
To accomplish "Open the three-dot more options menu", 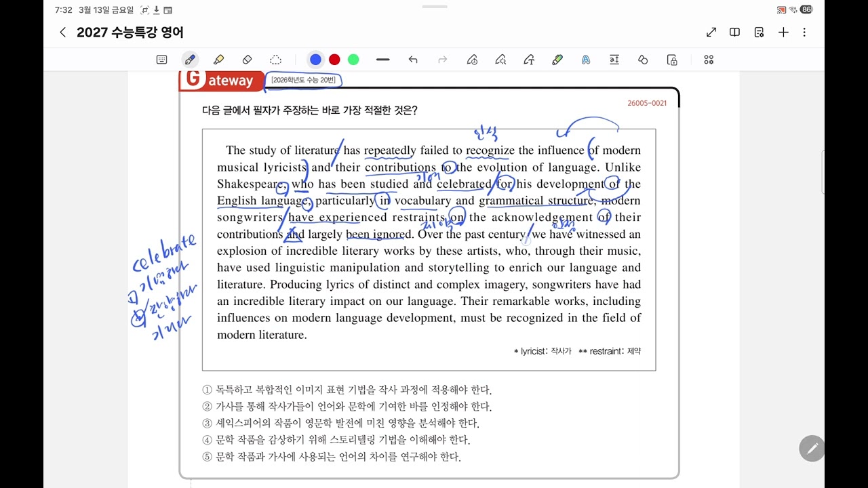I will coord(804,33).
